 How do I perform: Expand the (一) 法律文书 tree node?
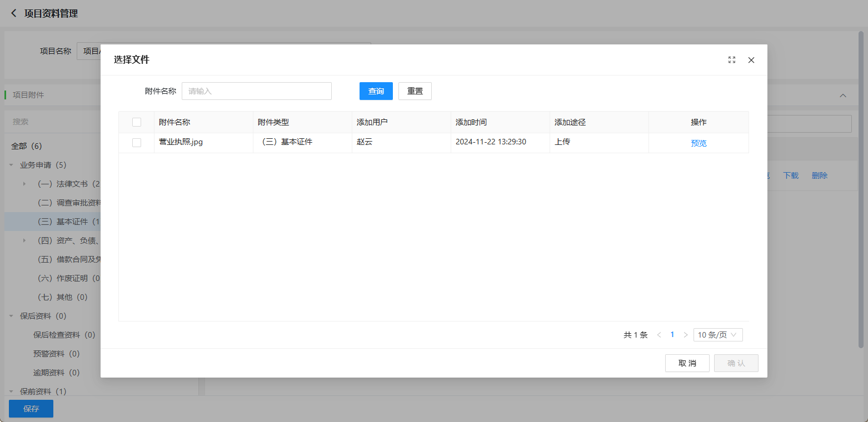coord(24,184)
